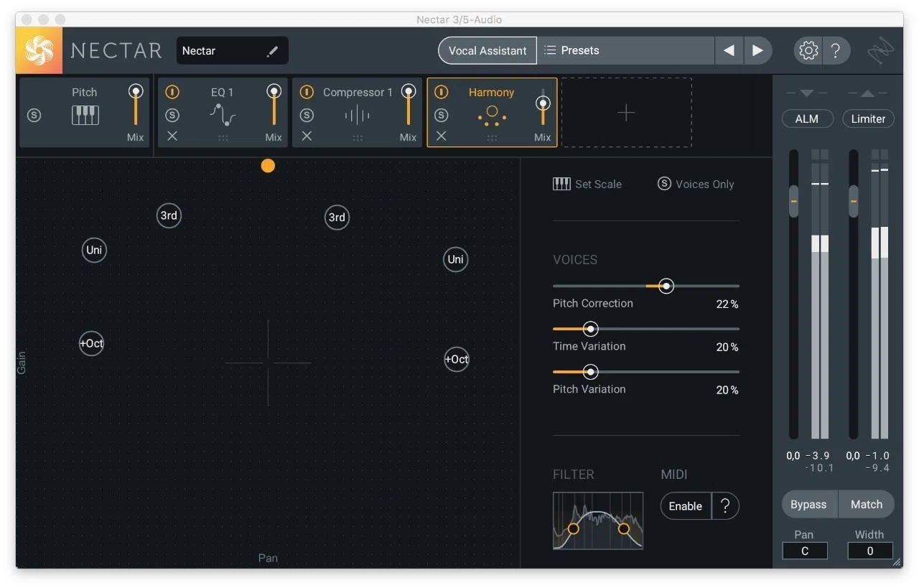Image resolution: width=919 pixels, height=588 pixels.
Task: Open the piano keys icon in Pitch module
Action: tap(85, 115)
